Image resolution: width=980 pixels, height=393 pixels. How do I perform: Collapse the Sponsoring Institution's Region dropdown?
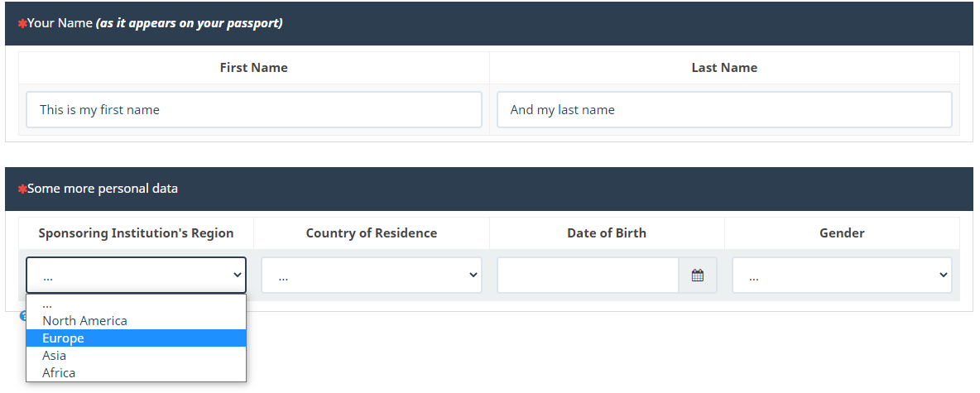click(x=136, y=276)
